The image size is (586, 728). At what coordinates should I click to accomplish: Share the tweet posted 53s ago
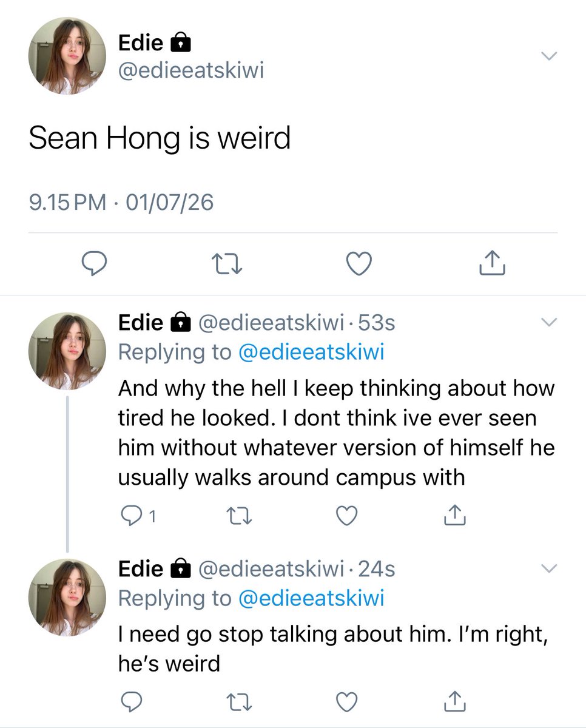tap(454, 516)
